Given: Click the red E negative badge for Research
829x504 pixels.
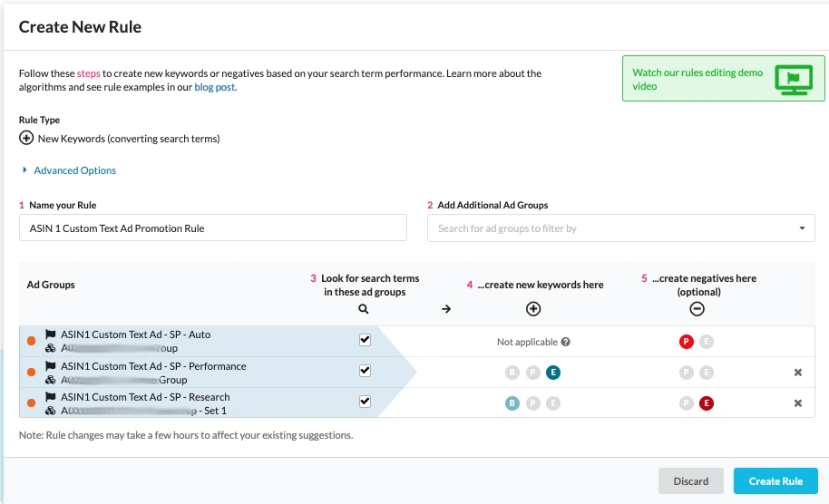Looking at the screenshot, I should coord(707,403).
